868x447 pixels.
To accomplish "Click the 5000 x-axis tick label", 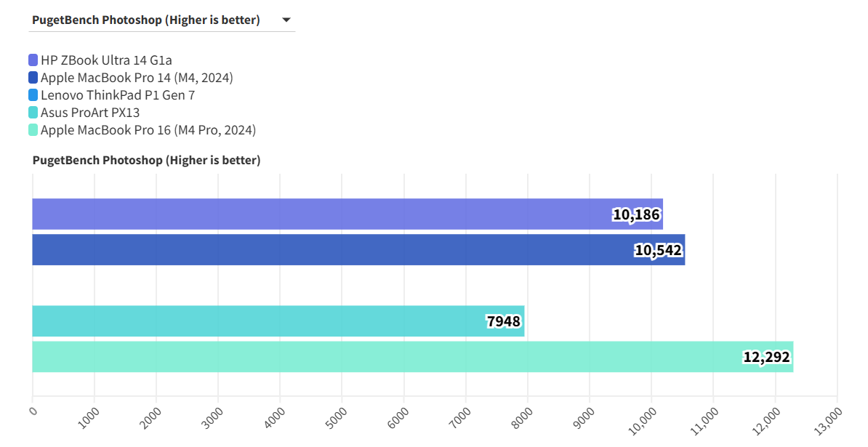I will coord(338,416).
